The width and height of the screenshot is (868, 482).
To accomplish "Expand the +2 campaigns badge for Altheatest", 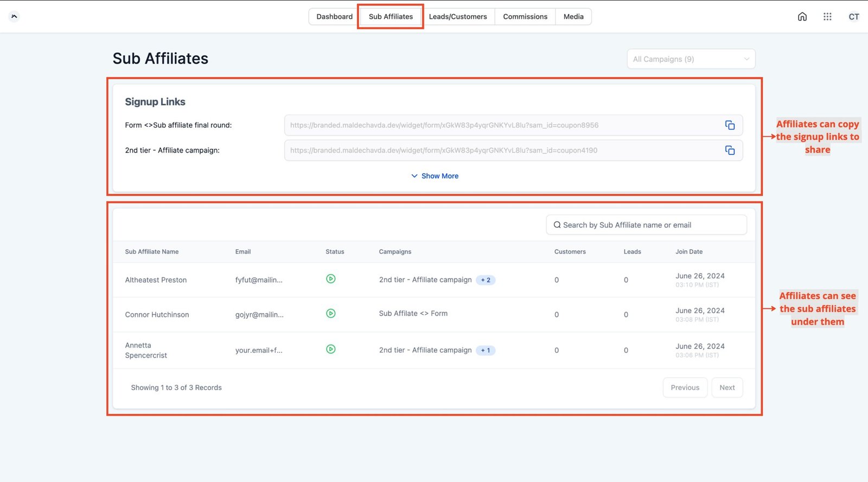I will tap(486, 280).
